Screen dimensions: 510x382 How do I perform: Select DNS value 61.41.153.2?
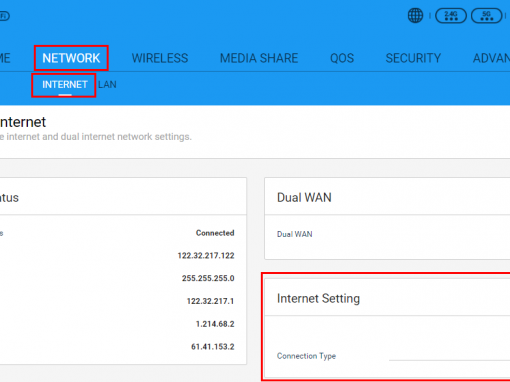coord(213,347)
